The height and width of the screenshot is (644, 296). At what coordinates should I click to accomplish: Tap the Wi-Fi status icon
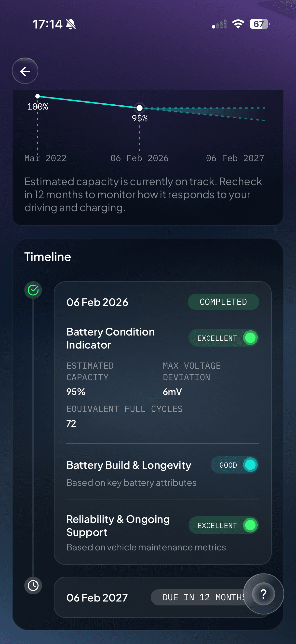(x=238, y=24)
